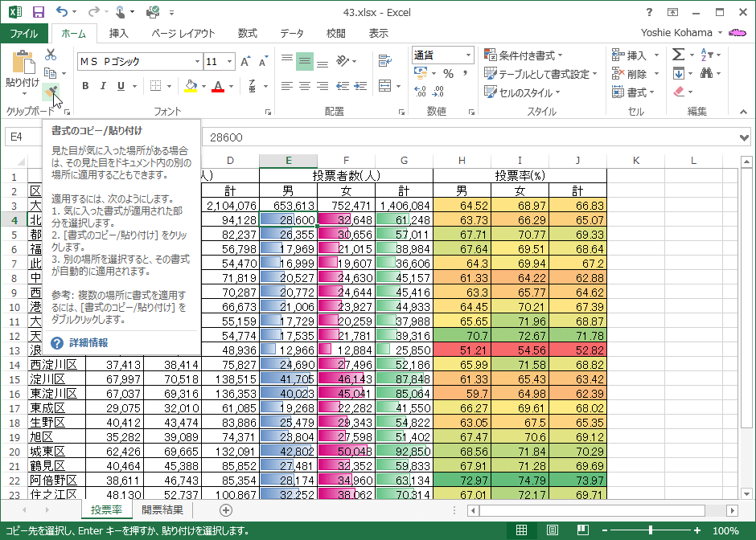Click the increase indent icon
The image size is (756, 540).
pyautogui.click(x=360, y=86)
